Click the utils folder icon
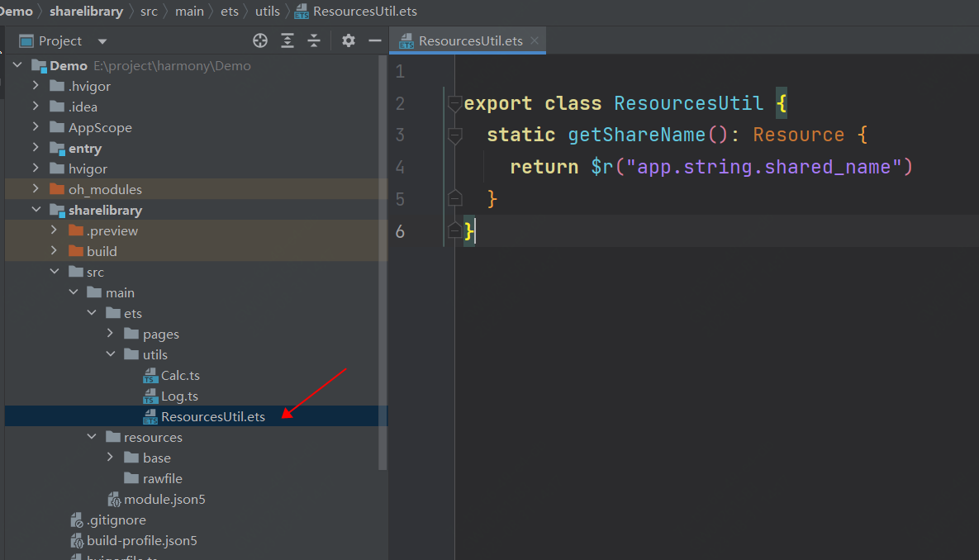The height and width of the screenshot is (560, 979). (x=131, y=354)
